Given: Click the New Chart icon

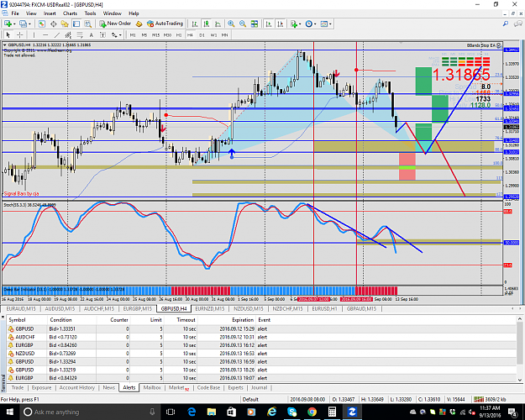Looking at the screenshot, I should pyautogui.click(x=8, y=24).
